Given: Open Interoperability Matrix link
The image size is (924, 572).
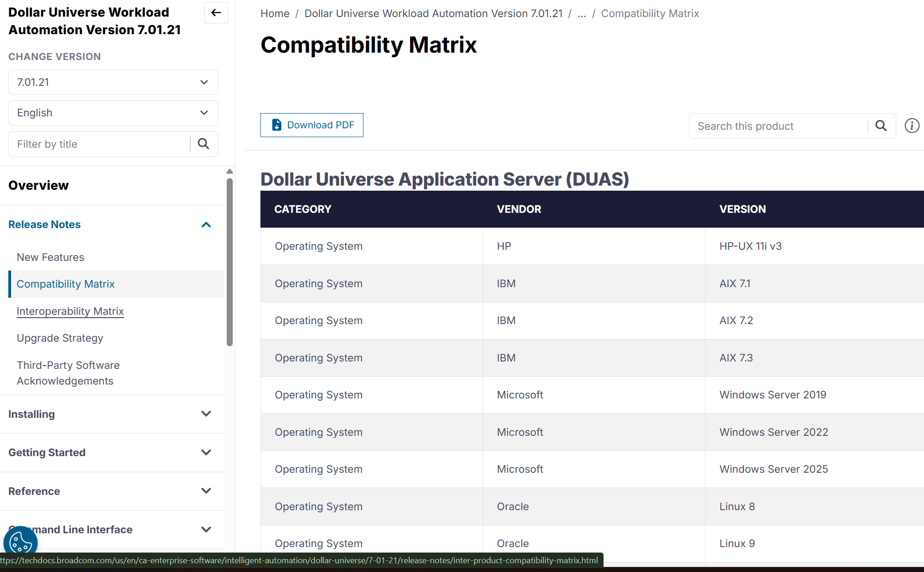Looking at the screenshot, I should 70,311.
